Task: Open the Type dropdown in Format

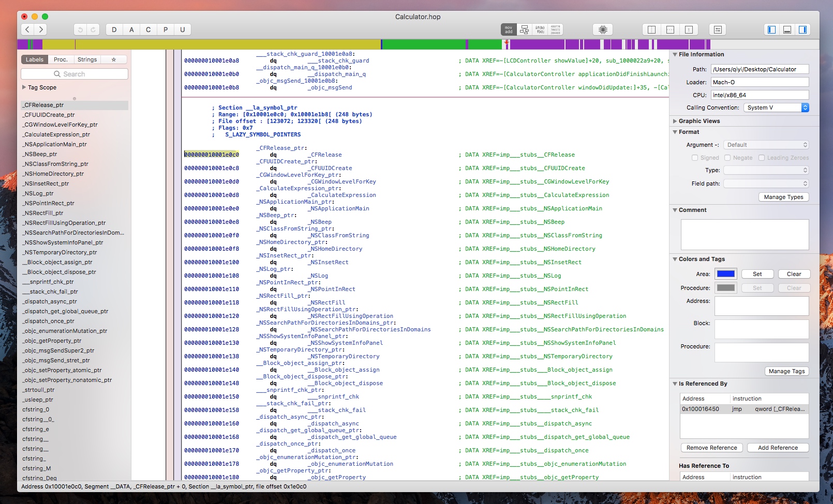Action: [766, 170]
